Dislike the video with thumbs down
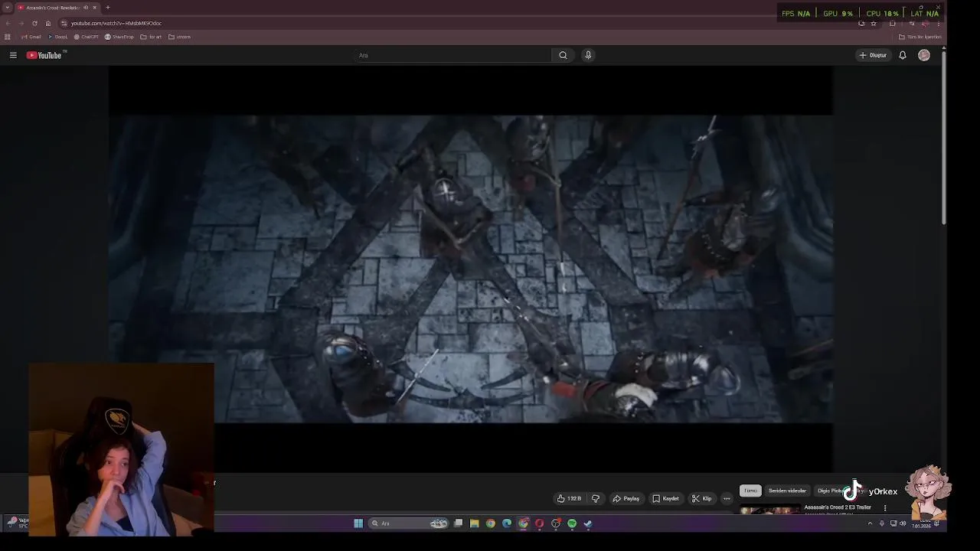Image resolution: width=980 pixels, height=551 pixels. [596, 498]
